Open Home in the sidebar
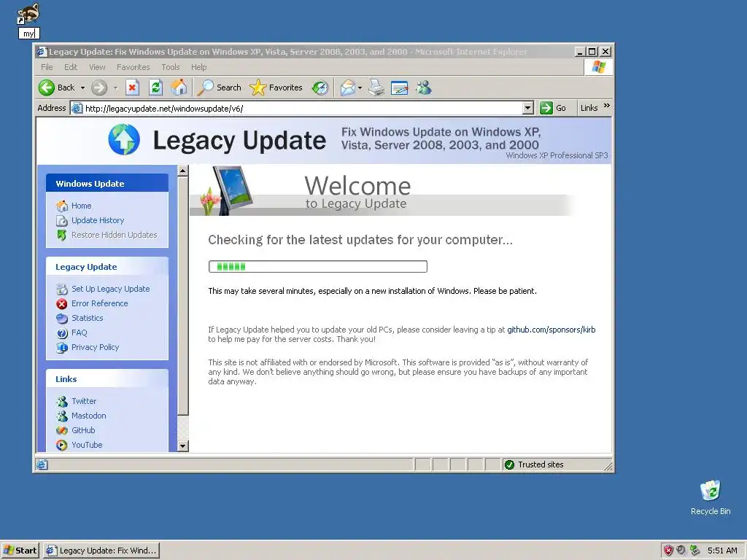The height and width of the screenshot is (560, 747). click(x=81, y=206)
